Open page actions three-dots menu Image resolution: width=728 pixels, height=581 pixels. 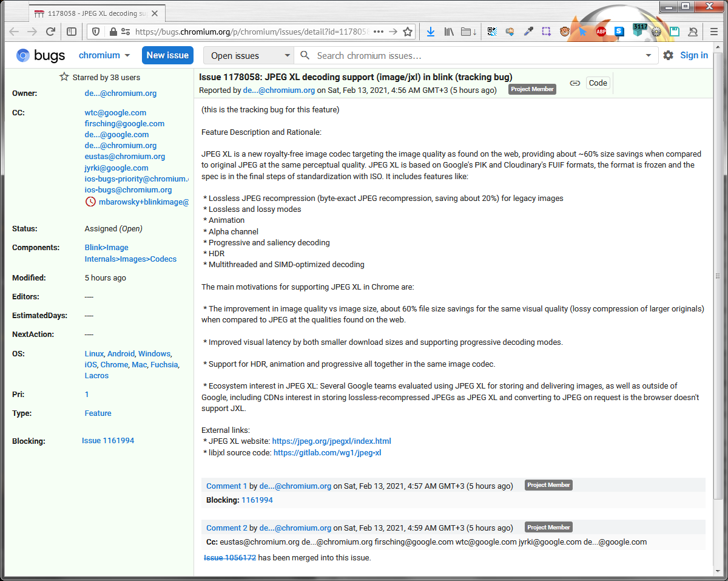[x=379, y=32]
